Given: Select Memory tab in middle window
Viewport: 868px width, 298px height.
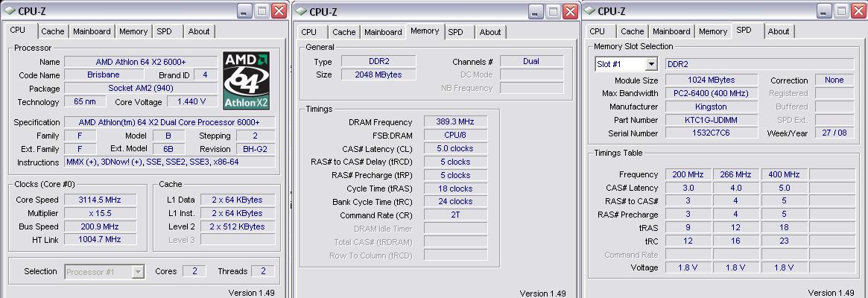Looking at the screenshot, I should tap(425, 31).
